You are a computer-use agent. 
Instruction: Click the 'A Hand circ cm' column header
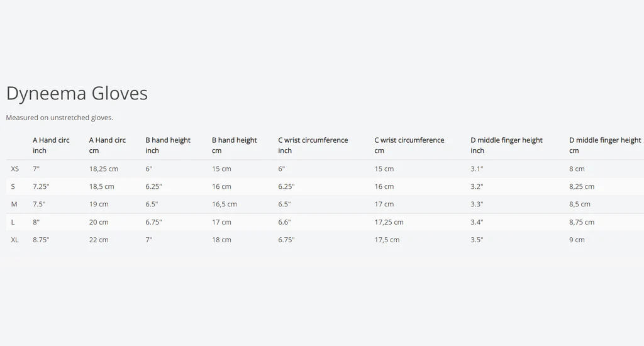(107, 145)
